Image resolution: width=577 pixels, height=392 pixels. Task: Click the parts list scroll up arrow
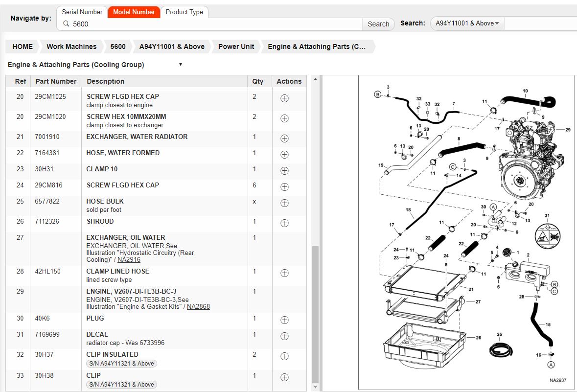click(x=315, y=79)
